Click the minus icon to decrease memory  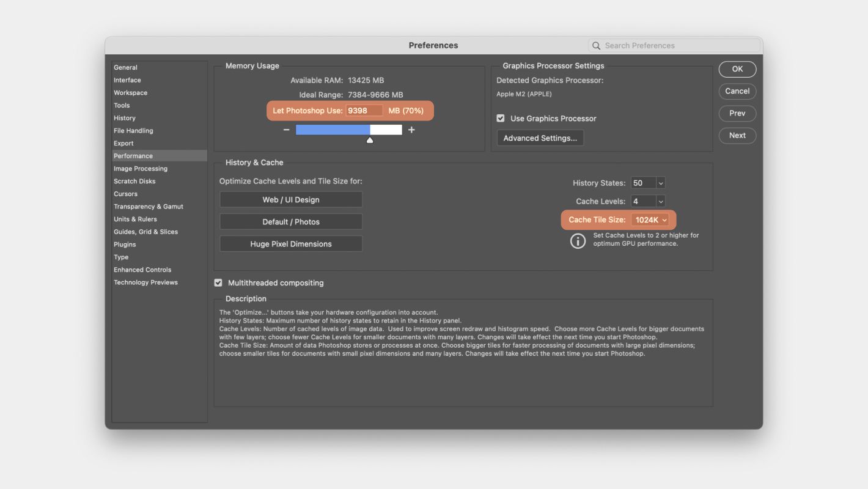(286, 130)
